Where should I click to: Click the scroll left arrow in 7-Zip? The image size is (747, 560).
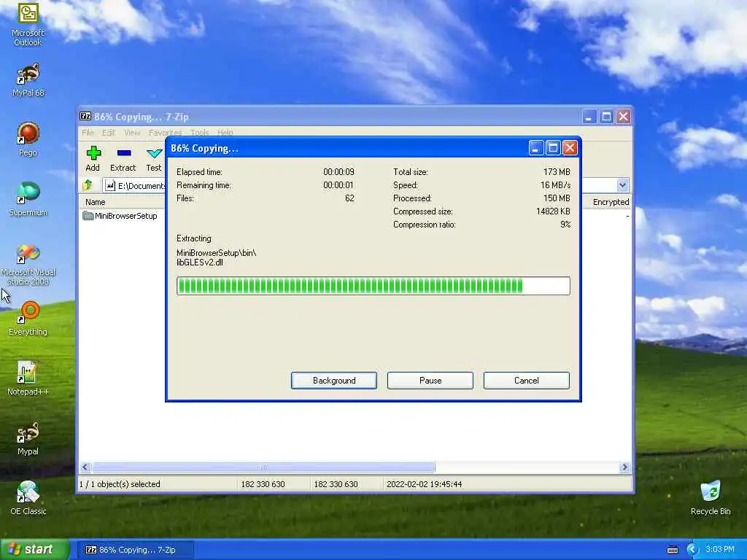(x=86, y=467)
